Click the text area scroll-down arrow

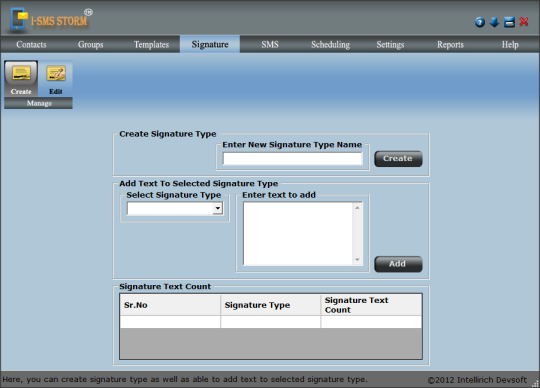[357, 260]
